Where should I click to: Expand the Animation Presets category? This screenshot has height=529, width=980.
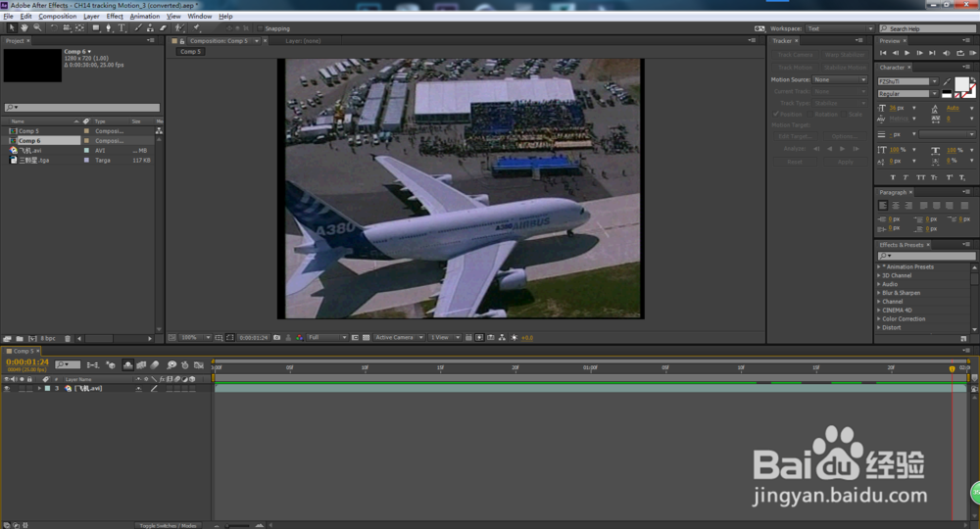pos(879,266)
